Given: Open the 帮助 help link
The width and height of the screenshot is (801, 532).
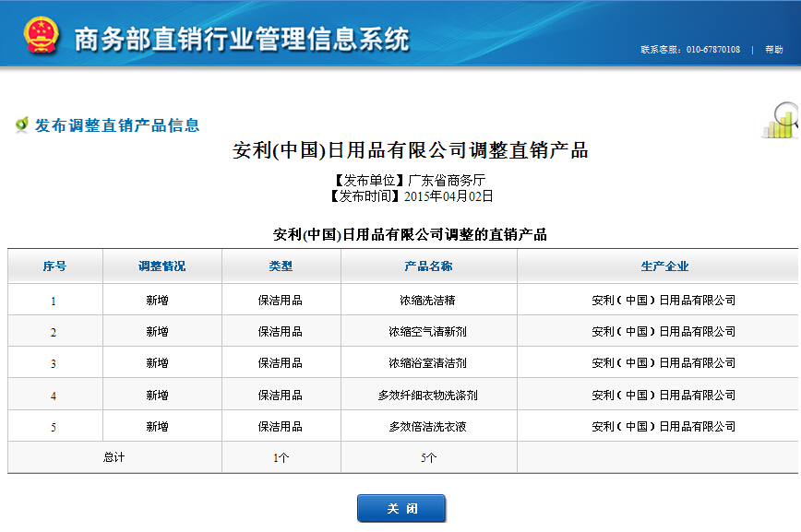Looking at the screenshot, I should pyautogui.click(x=774, y=50).
